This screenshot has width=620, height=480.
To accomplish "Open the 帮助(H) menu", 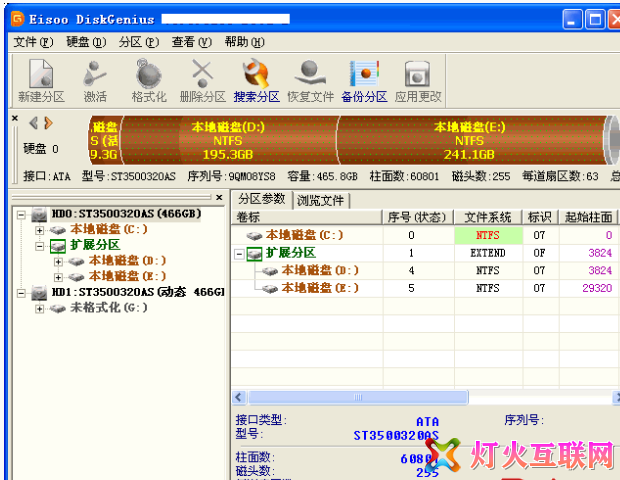I will coord(245,42).
